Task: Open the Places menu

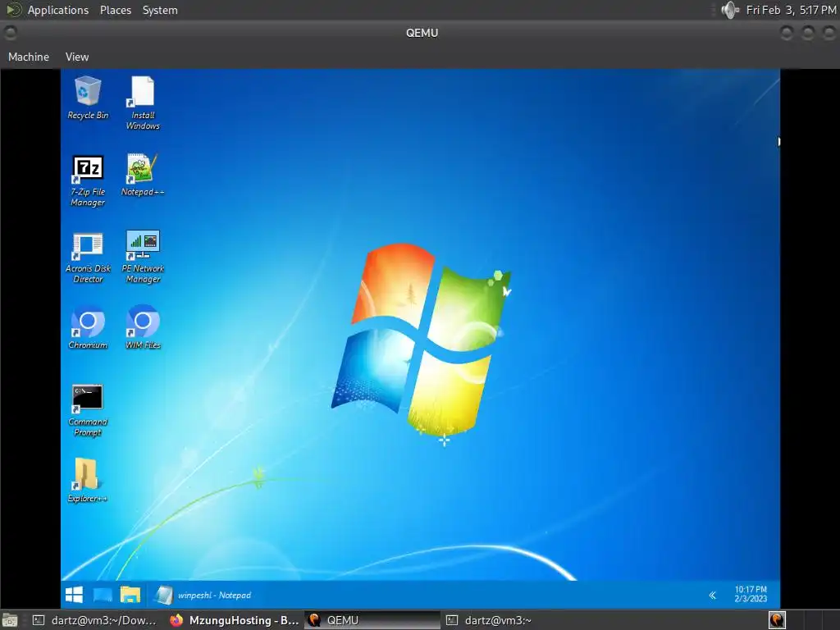Action: click(115, 10)
